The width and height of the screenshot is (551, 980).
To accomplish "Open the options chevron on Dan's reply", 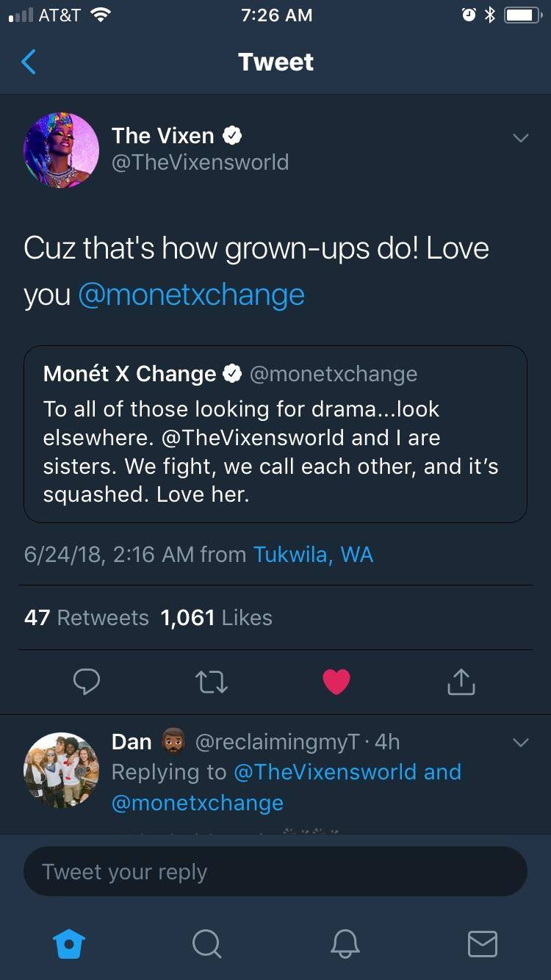I will [x=521, y=743].
